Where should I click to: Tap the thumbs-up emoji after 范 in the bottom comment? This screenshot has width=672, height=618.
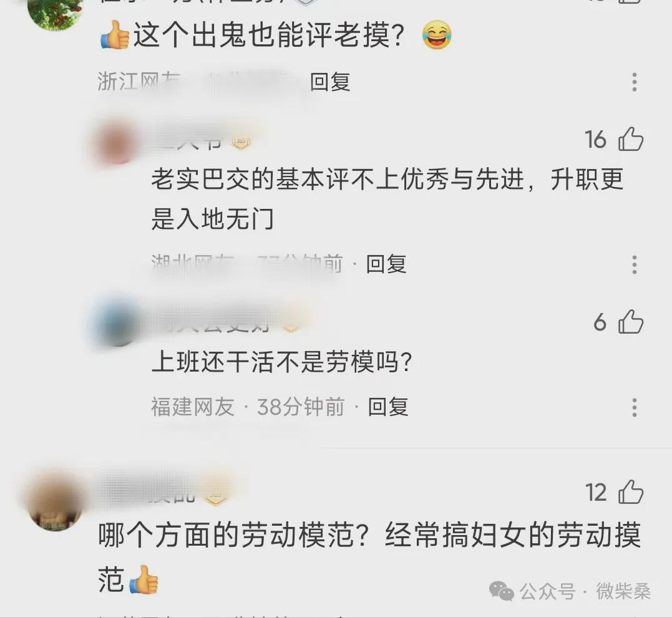[x=144, y=579]
